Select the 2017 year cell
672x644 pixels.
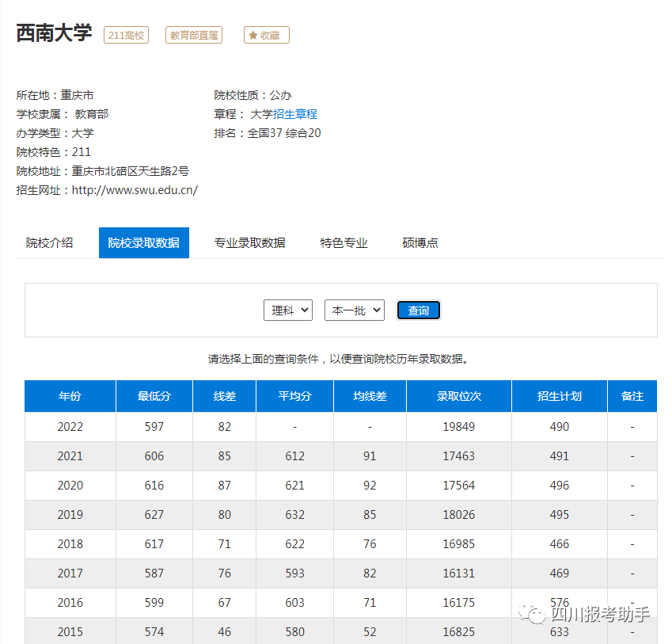point(70,574)
